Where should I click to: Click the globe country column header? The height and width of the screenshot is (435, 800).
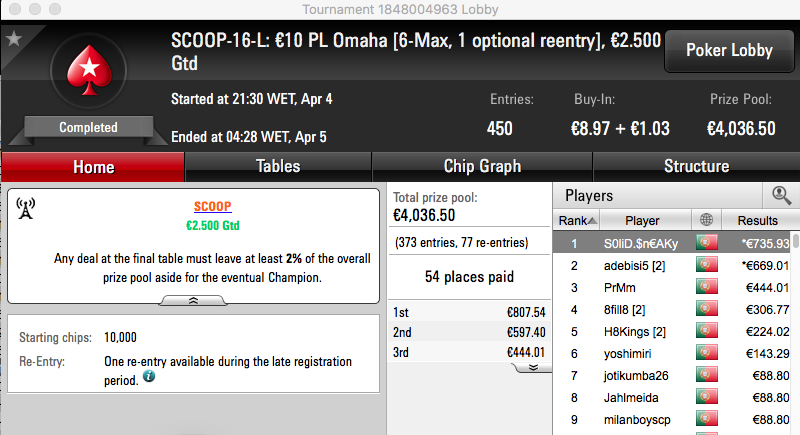[707, 220]
